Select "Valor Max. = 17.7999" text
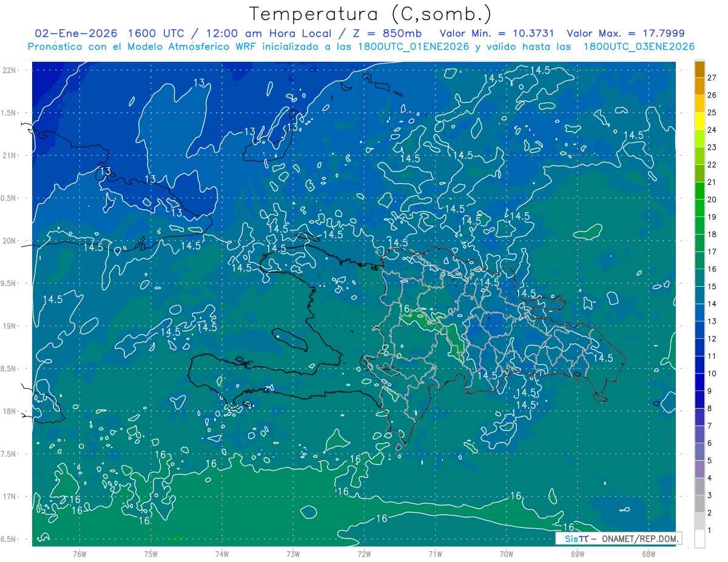 pos(625,33)
